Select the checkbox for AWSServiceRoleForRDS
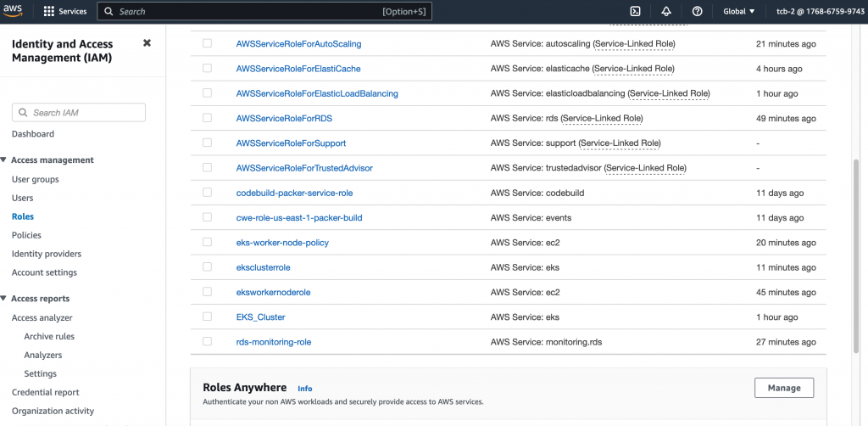Screen dimensions: 868x426 (208, 118)
